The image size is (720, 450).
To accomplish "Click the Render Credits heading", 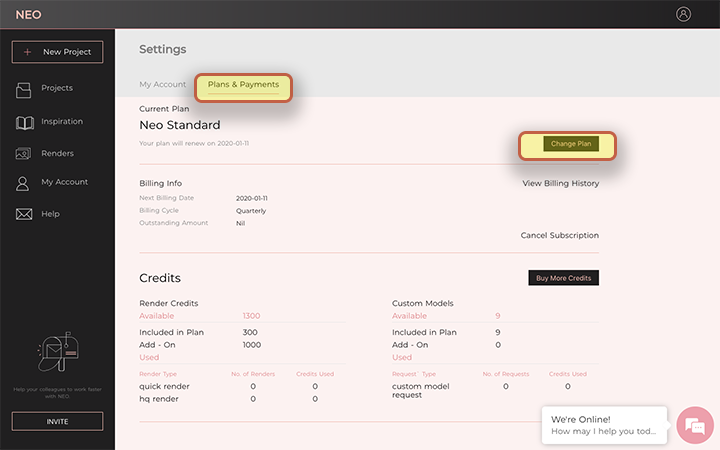I will (169, 303).
